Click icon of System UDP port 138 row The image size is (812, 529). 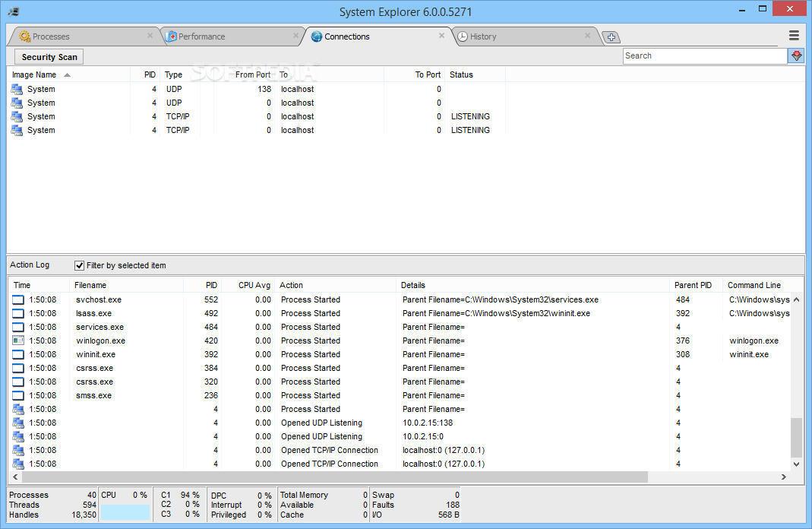17,89
